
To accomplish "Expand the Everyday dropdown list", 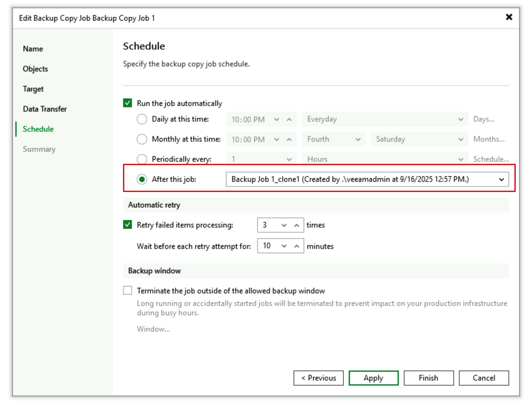I will coord(460,119).
